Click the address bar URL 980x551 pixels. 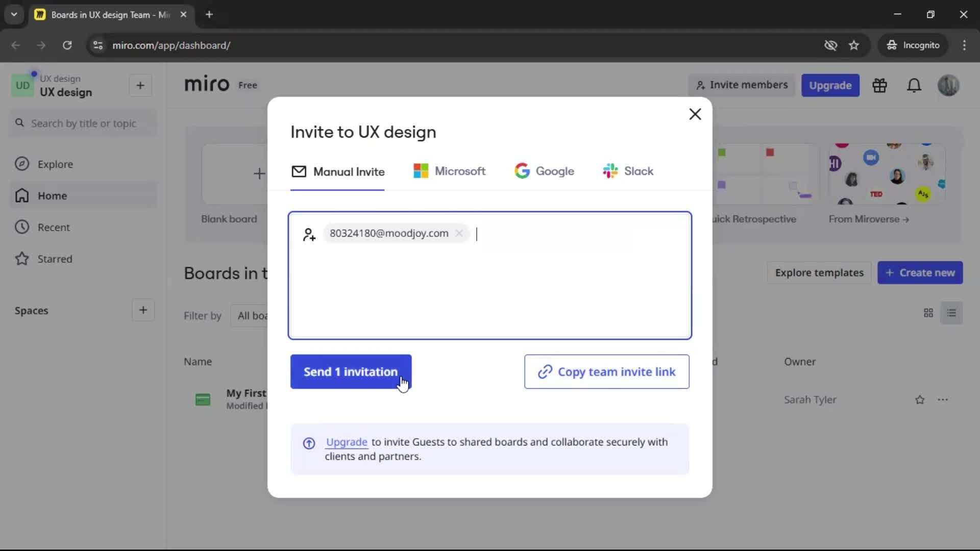coord(171,45)
